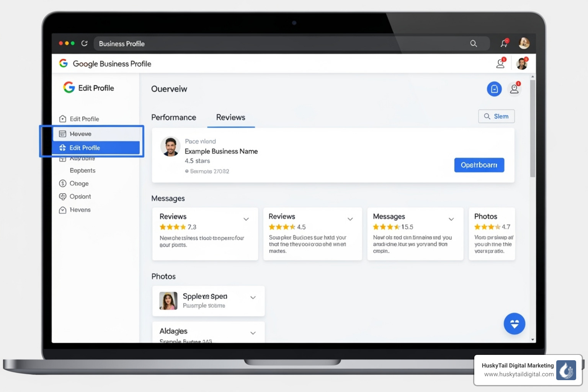Switch to the Performance tab
The width and height of the screenshot is (588, 392).
click(174, 117)
